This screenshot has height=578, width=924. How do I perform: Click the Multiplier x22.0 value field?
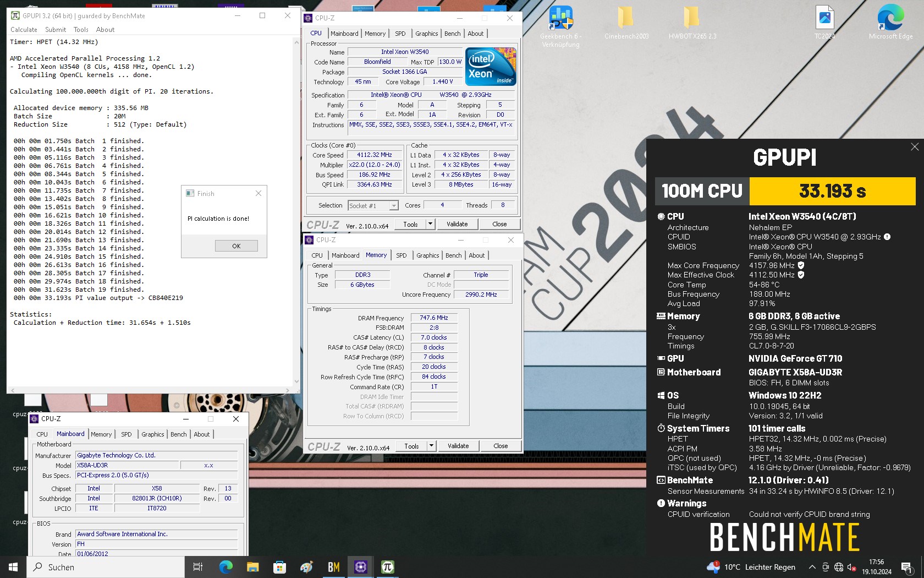point(375,165)
